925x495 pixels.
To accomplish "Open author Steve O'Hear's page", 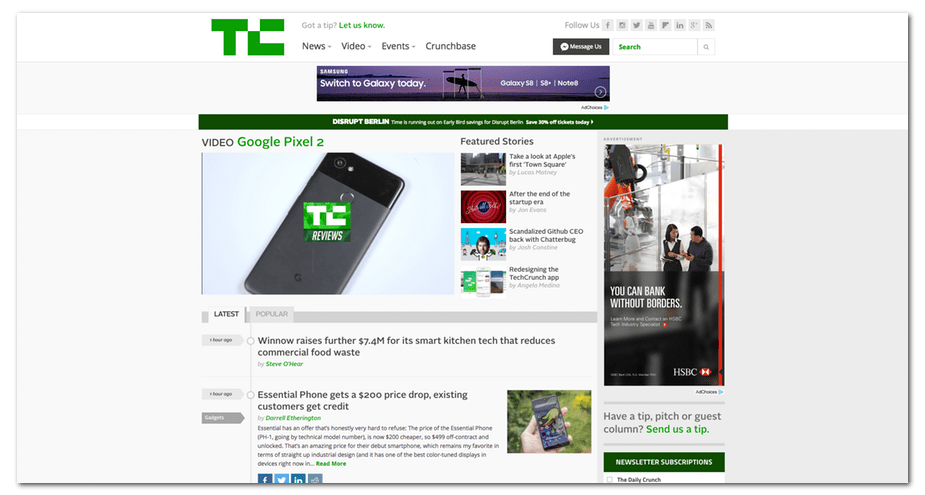I will tap(284, 364).
